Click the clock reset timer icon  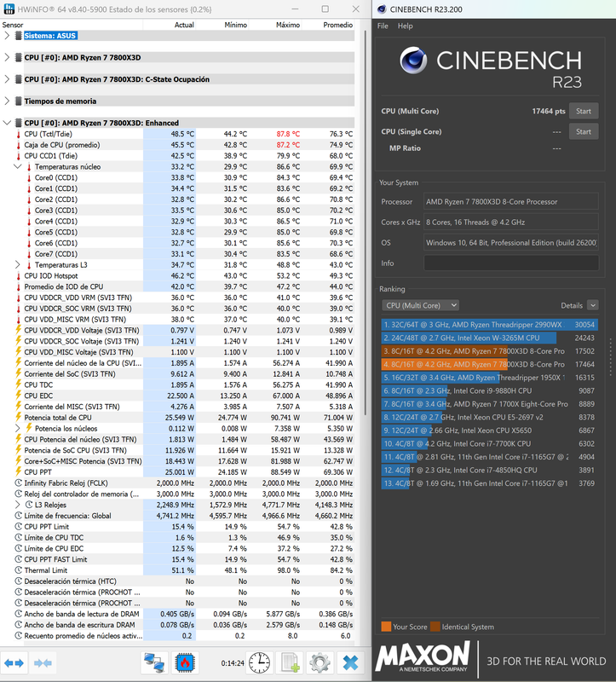click(x=259, y=663)
